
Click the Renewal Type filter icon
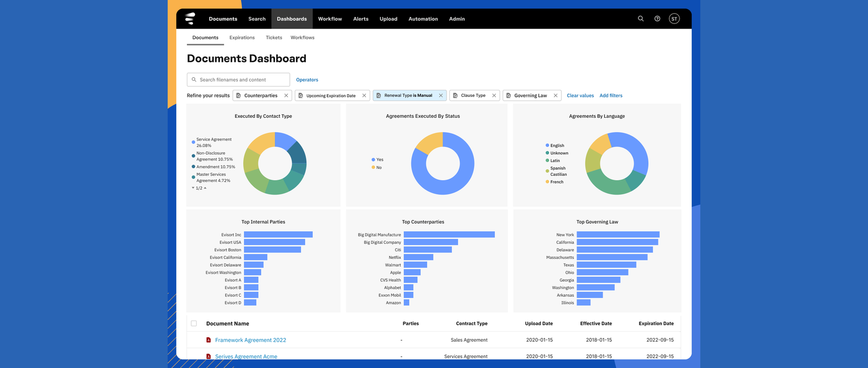pyautogui.click(x=379, y=95)
